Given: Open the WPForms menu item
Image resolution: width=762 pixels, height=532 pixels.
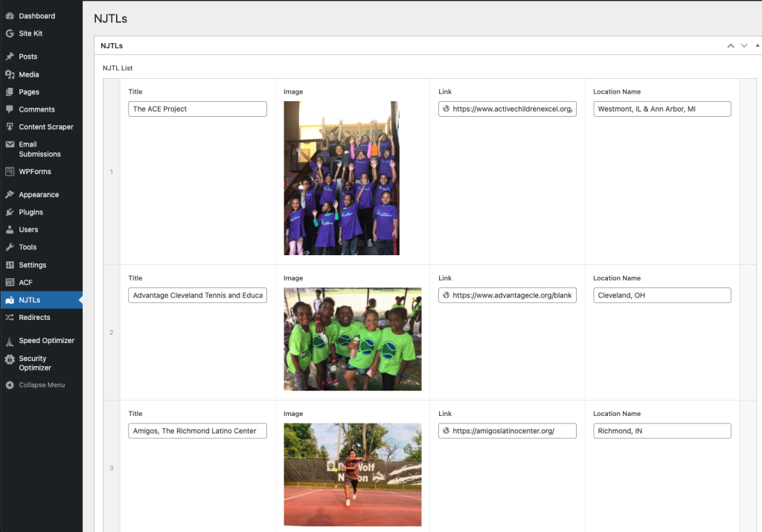Looking at the screenshot, I should click(x=42, y=171).
